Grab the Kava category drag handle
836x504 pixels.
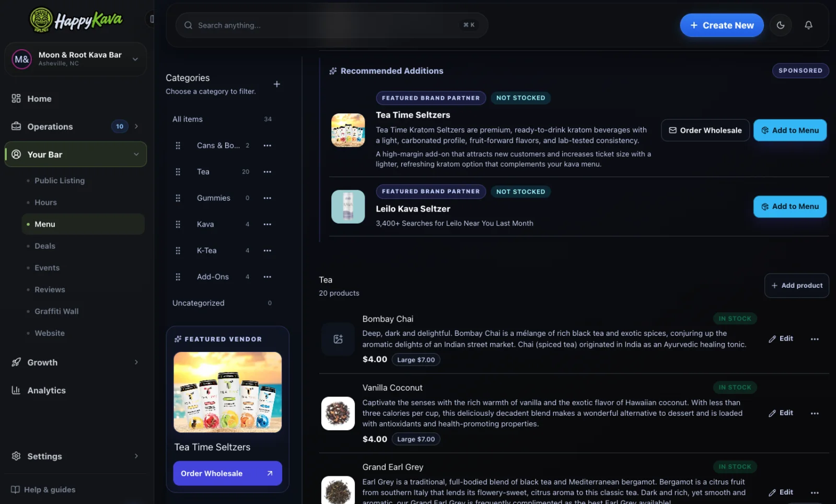178,225
